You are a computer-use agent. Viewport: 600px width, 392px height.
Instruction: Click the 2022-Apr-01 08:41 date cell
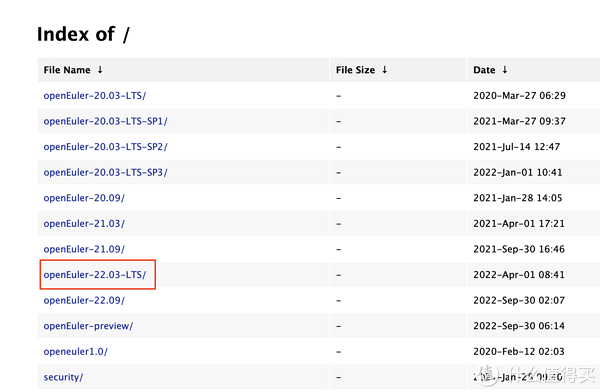click(x=518, y=275)
